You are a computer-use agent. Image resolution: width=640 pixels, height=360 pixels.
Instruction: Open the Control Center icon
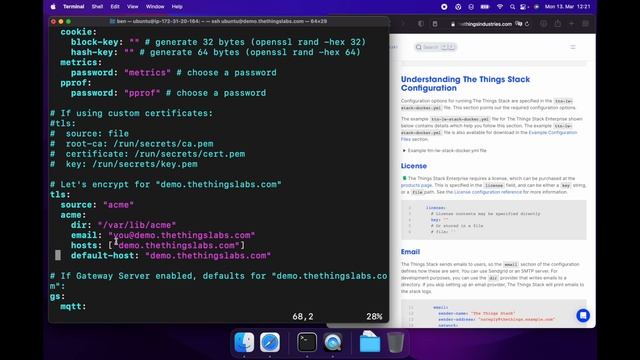coord(524,7)
